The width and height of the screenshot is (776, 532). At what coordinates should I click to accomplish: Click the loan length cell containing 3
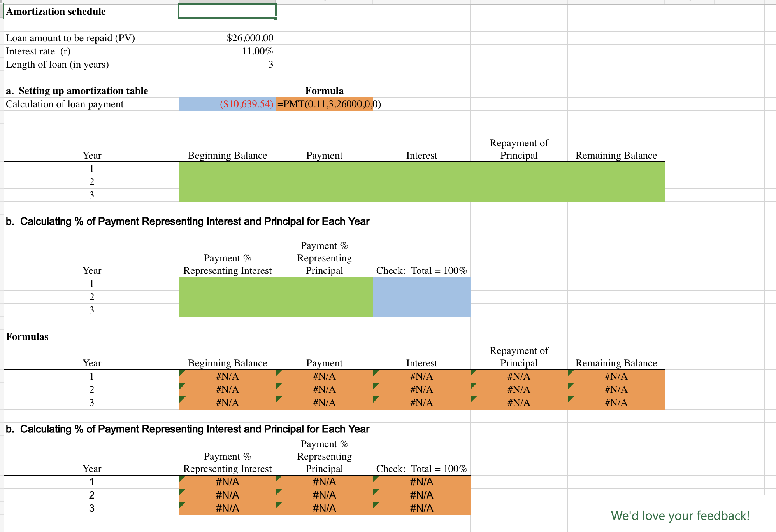[x=227, y=65]
